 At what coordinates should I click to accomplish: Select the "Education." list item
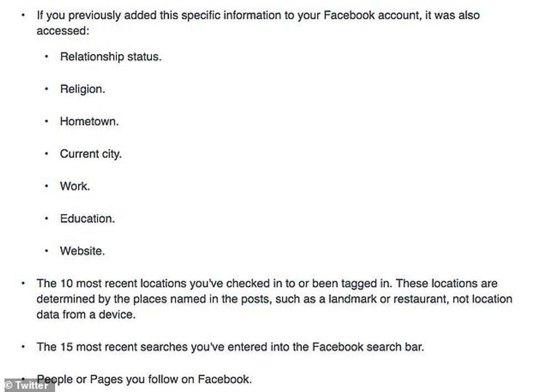click(88, 219)
